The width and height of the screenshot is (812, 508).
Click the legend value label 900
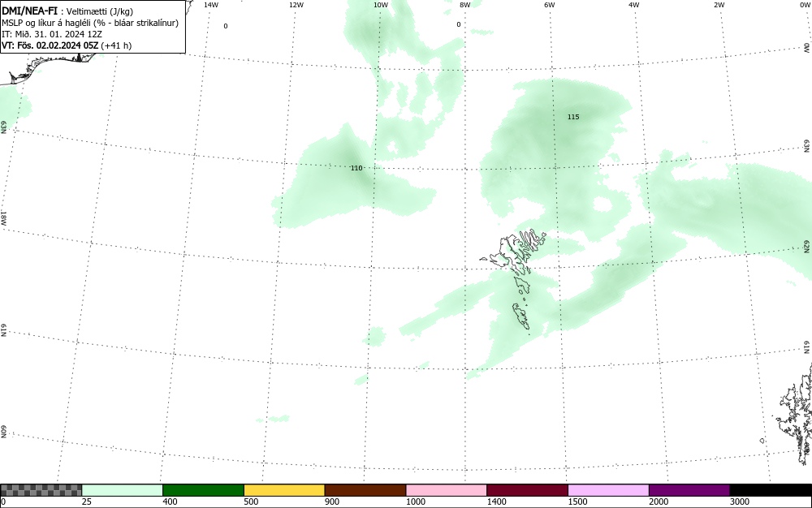tap(332, 502)
